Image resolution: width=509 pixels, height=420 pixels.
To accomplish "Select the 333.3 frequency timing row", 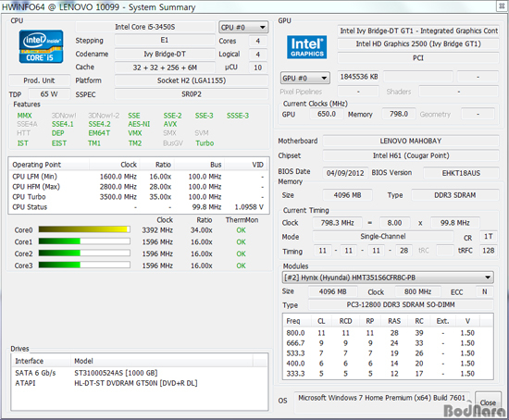I will point(389,374).
